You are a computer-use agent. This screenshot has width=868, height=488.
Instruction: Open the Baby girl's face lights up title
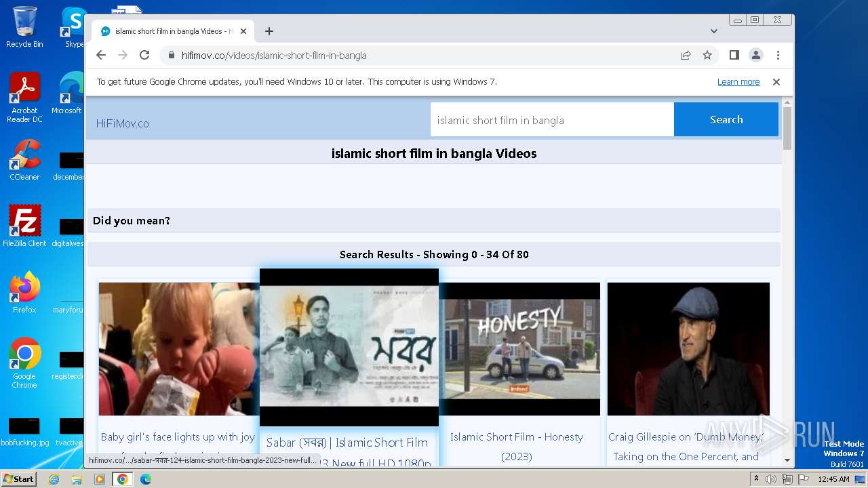(x=178, y=437)
